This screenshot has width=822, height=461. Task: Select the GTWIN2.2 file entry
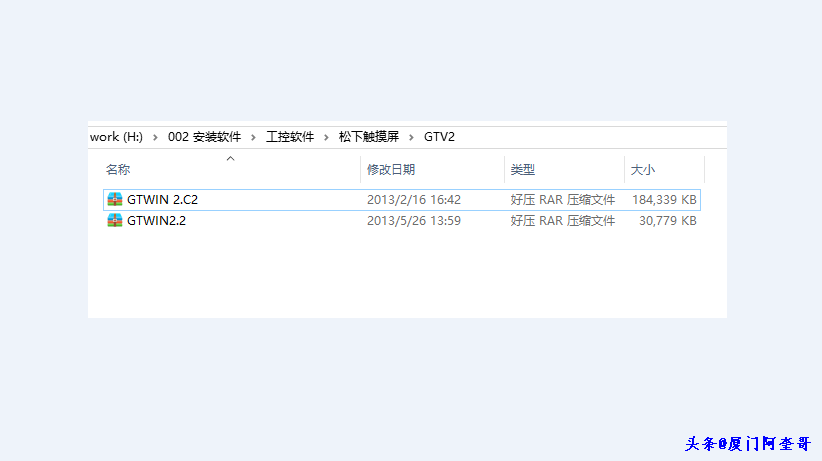pos(156,221)
